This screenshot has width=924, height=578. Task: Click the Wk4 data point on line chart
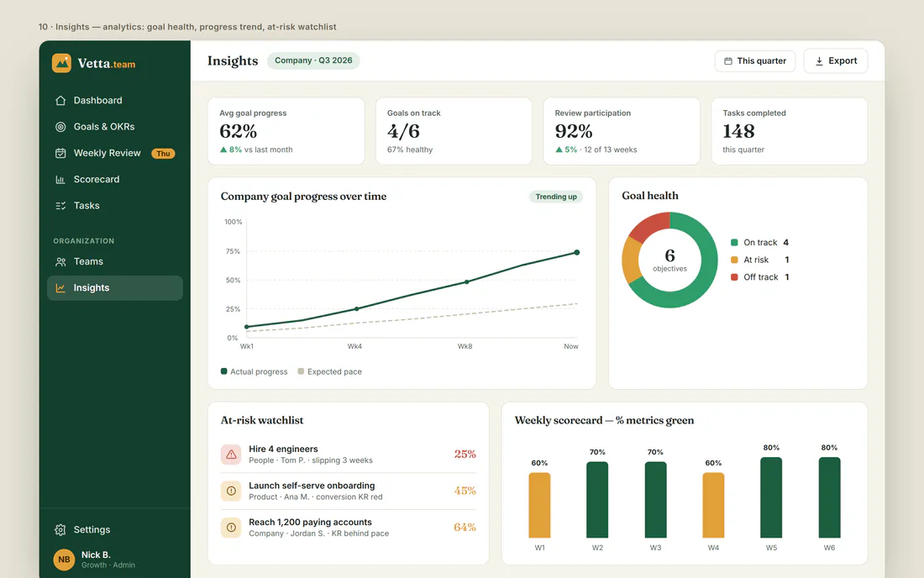click(356, 308)
